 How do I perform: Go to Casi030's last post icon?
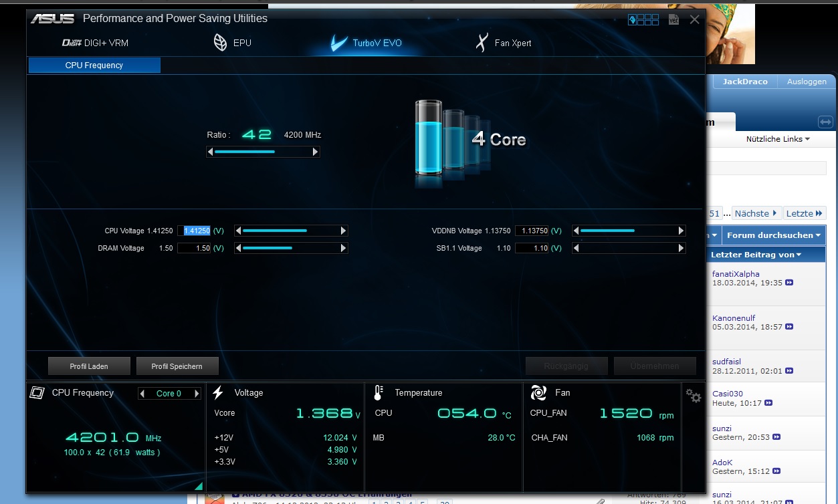(x=768, y=403)
